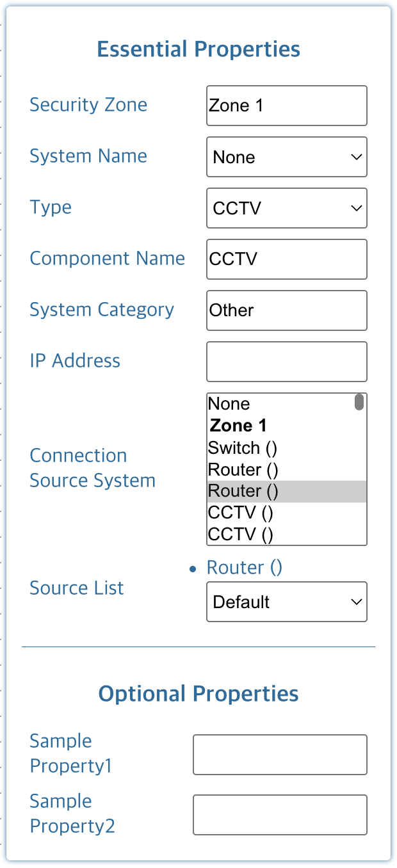Click the Optional Properties heading

(199, 694)
